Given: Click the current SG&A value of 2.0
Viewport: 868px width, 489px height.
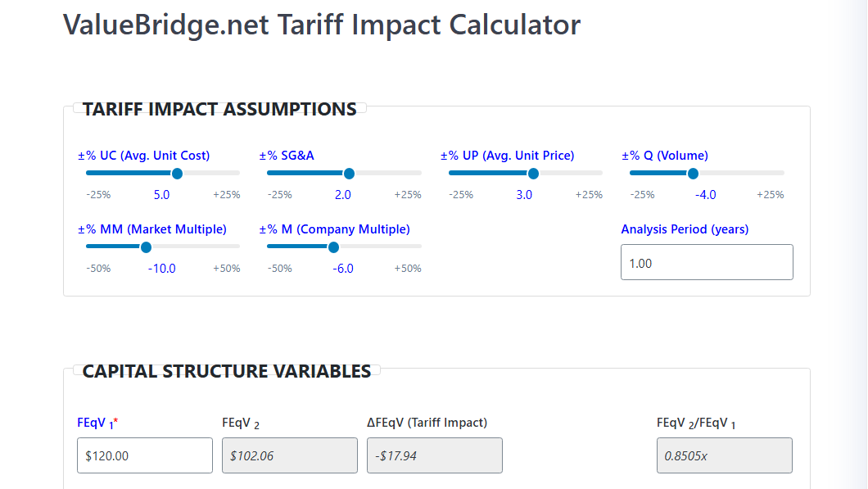Looking at the screenshot, I should point(342,195).
